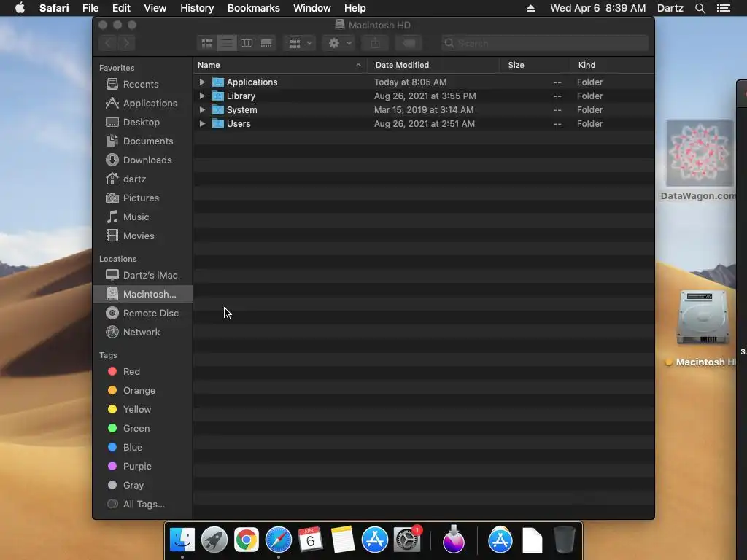Open Applications in sidebar Favorites
The width and height of the screenshot is (747, 560).
tap(143, 103)
